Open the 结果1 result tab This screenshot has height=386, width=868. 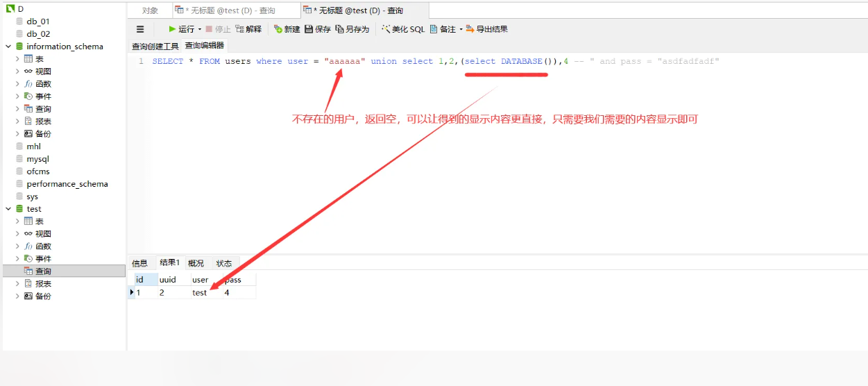pyautogui.click(x=169, y=262)
